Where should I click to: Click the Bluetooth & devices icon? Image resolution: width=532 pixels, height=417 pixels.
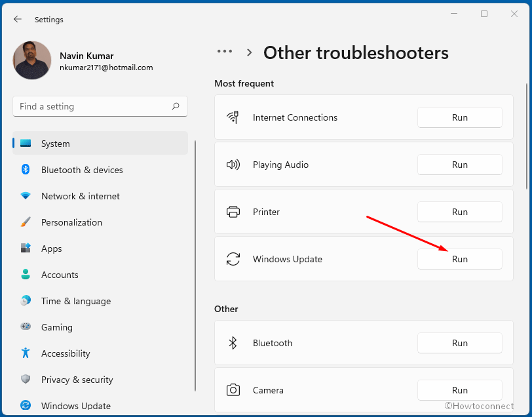pos(26,169)
